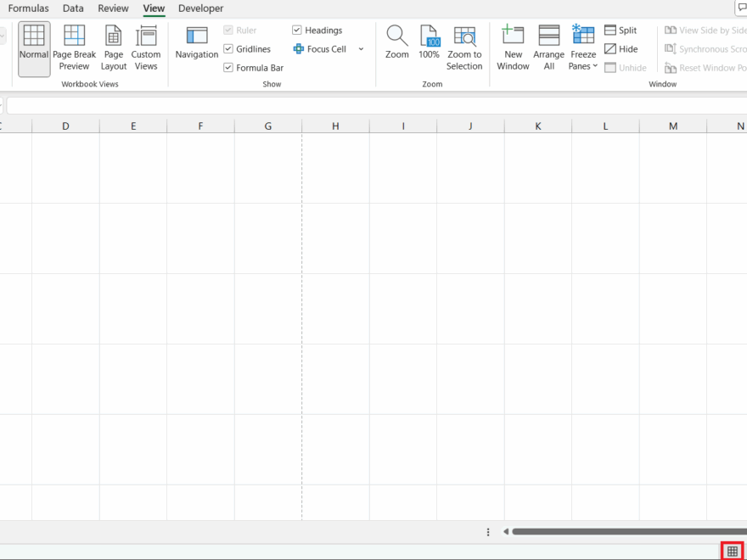
Task: Open a New Window
Action: [x=513, y=47]
